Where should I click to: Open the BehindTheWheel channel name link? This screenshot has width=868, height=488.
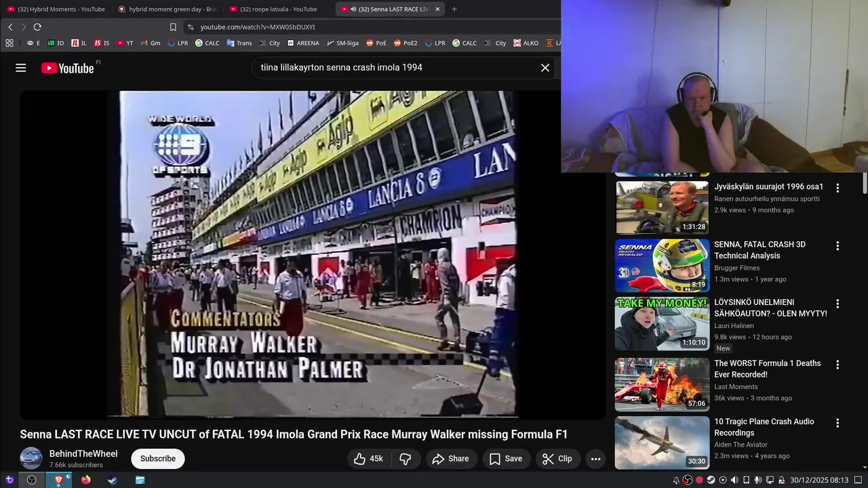83,453
